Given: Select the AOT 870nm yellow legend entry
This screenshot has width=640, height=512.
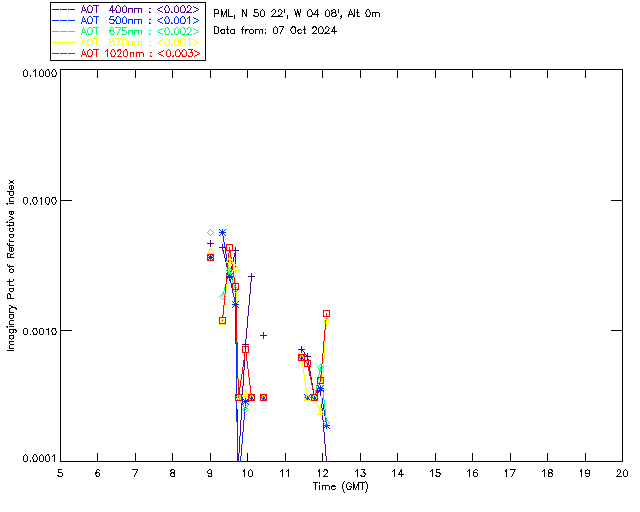Looking at the screenshot, I should pyautogui.click(x=127, y=42).
